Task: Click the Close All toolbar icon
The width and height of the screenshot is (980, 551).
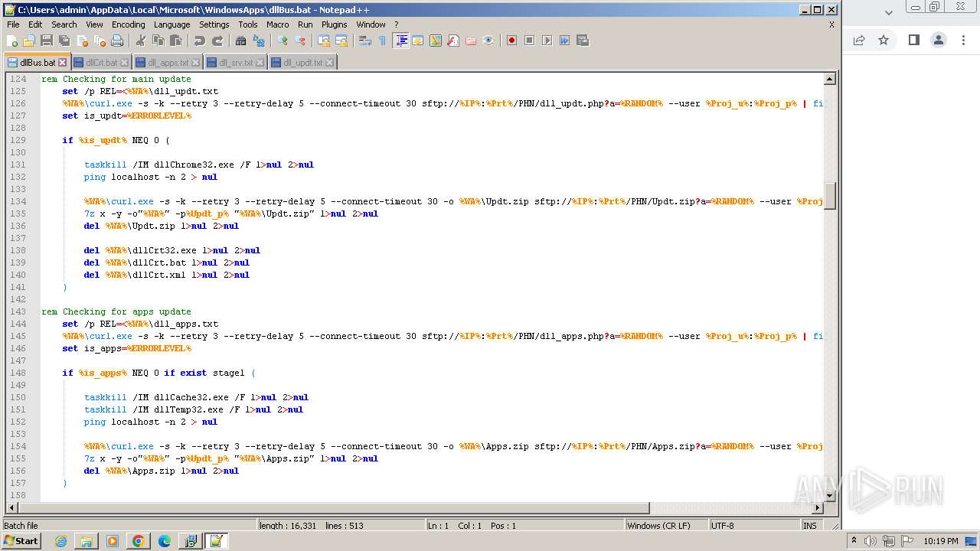Action: (x=100, y=41)
